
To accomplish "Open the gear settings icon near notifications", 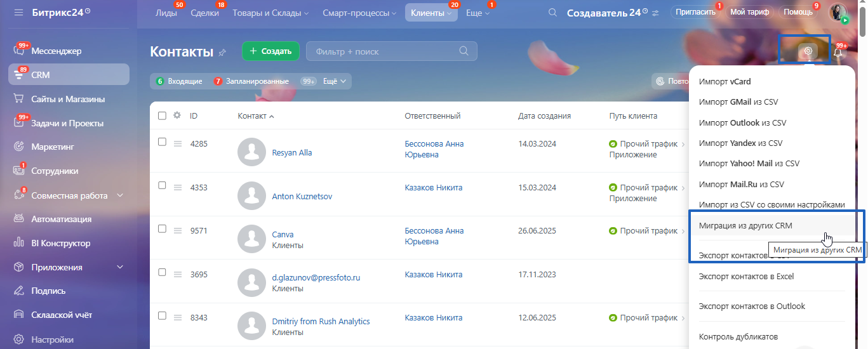I will [808, 51].
